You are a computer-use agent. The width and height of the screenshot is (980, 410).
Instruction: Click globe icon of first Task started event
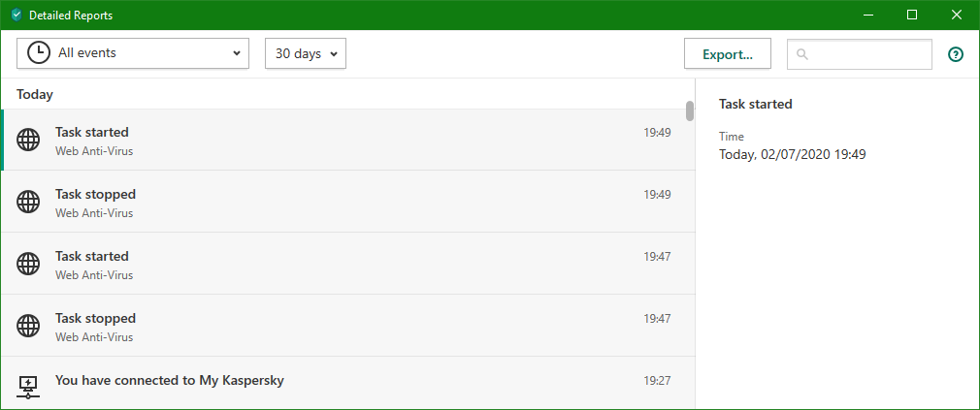pos(29,141)
